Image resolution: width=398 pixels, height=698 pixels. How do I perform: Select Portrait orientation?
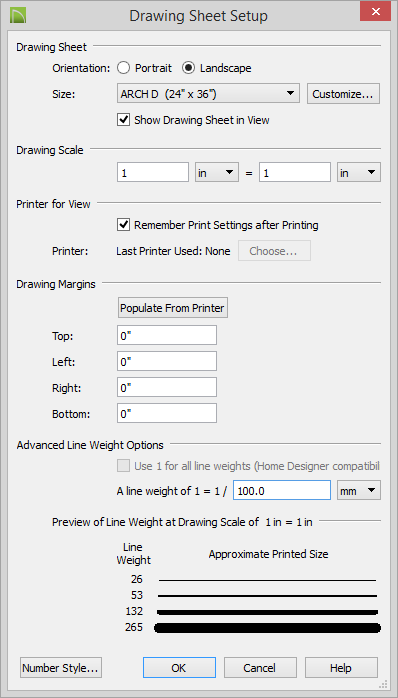123,68
